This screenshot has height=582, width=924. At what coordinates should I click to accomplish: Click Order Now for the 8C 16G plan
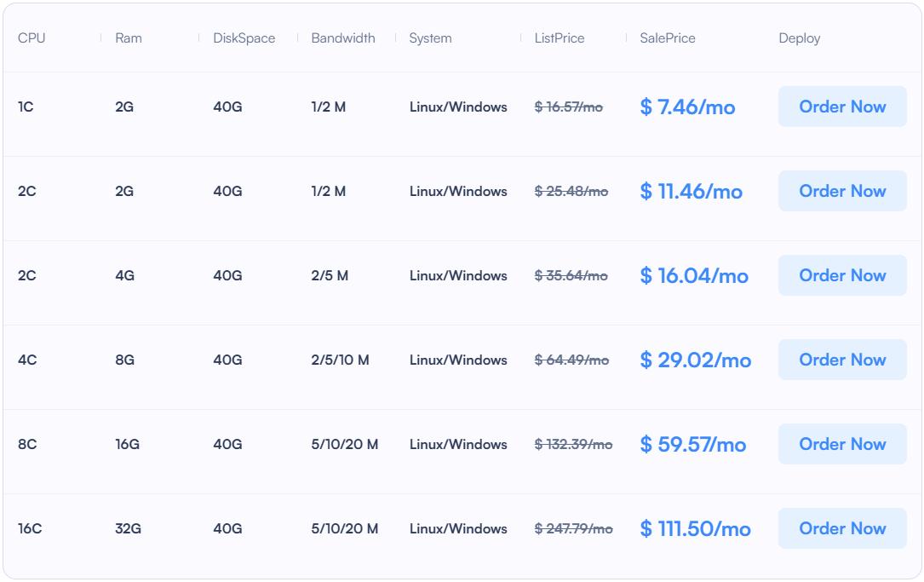click(841, 444)
